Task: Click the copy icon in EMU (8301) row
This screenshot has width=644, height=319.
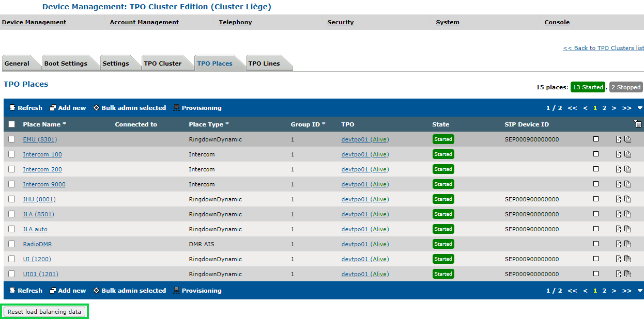Action: tap(628, 139)
